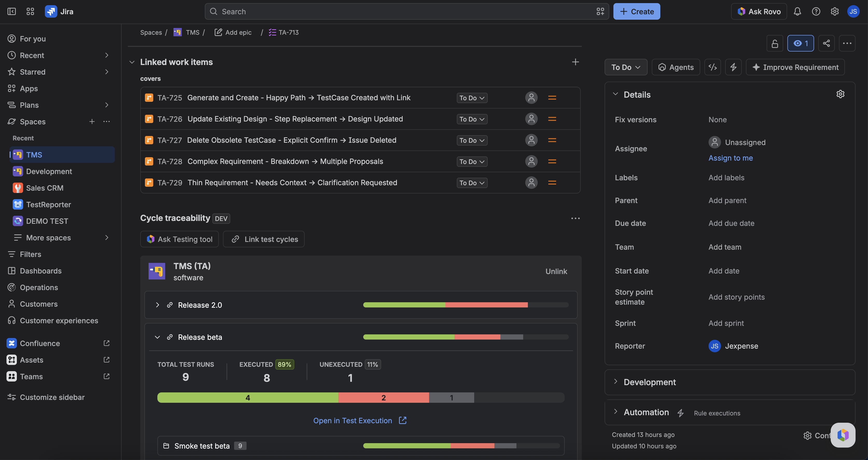
Task: Click Open in Test Execution link
Action: [360, 420]
